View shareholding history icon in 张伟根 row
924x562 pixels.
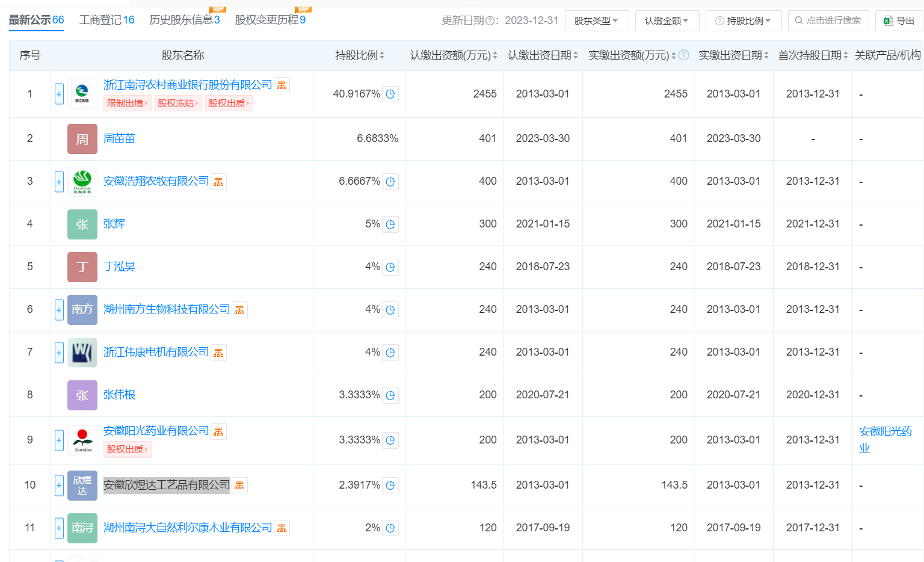tap(390, 395)
